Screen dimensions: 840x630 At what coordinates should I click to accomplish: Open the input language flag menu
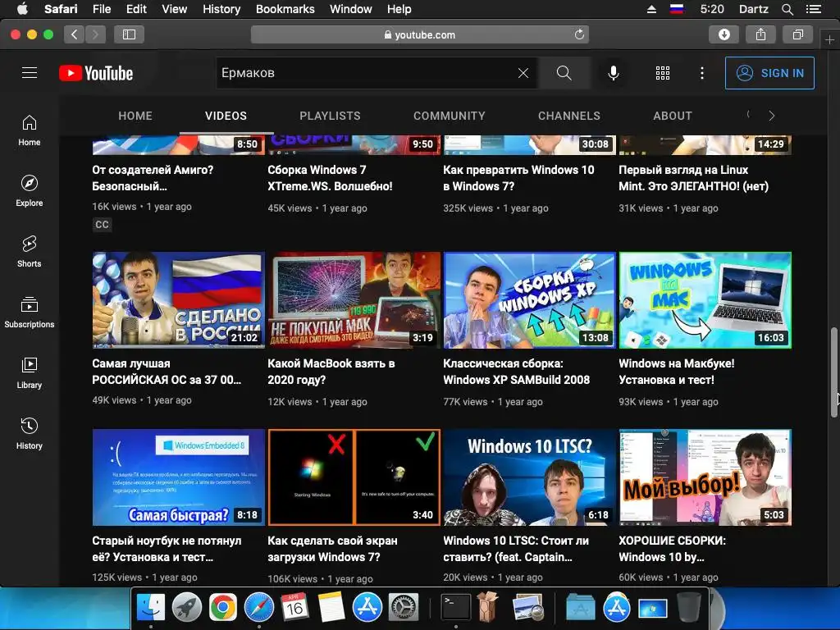(x=677, y=9)
